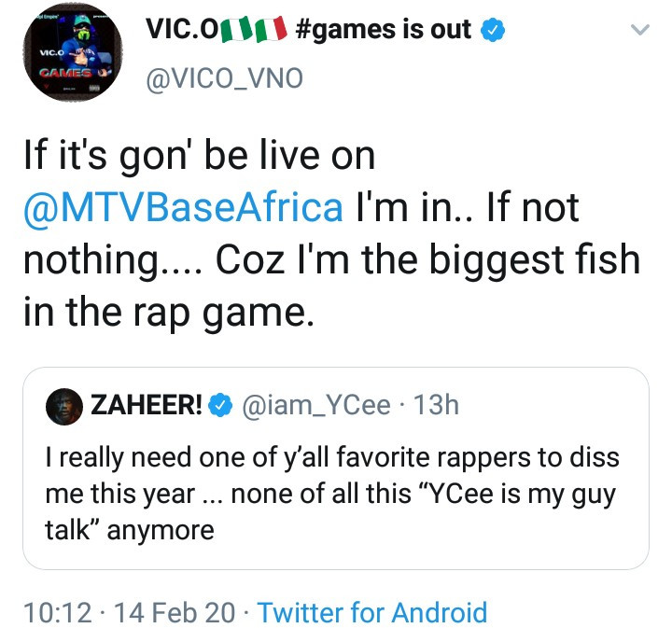Image resolution: width=672 pixels, height=628 pixels.
Task: Click the second Nigerian flag emoji
Action: [x=270, y=31]
